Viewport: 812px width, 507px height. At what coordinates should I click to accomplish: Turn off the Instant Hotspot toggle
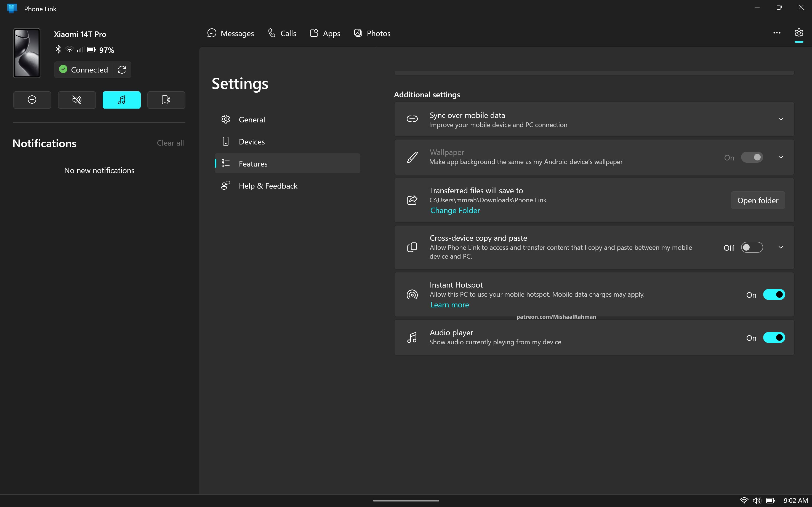[774, 294]
